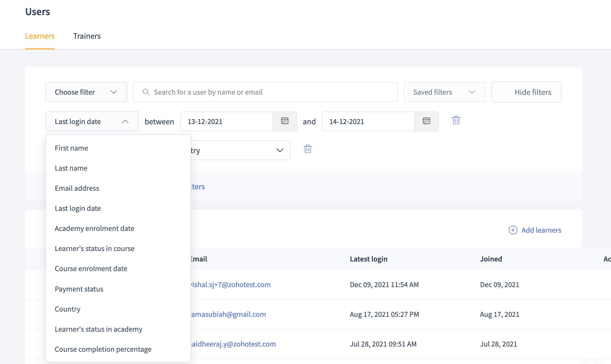The height and width of the screenshot is (364, 611).
Task: Open the end date calendar picker
Action: click(x=426, y=121)
